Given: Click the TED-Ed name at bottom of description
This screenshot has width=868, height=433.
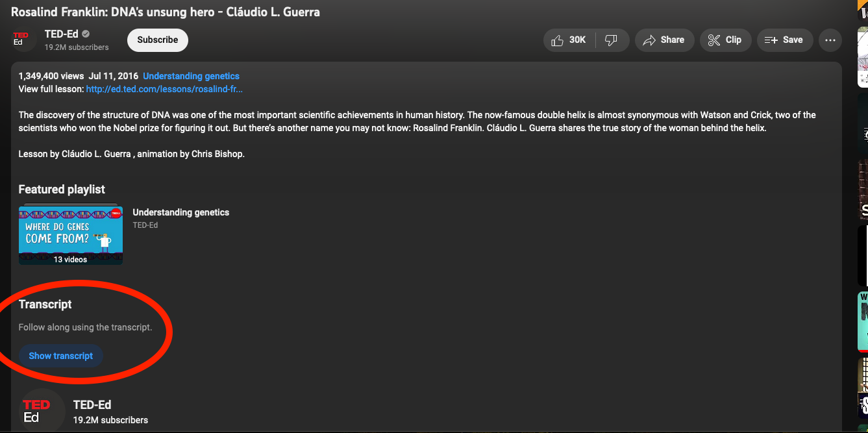Looking at the screenshot, I should [x=92, y=405].
